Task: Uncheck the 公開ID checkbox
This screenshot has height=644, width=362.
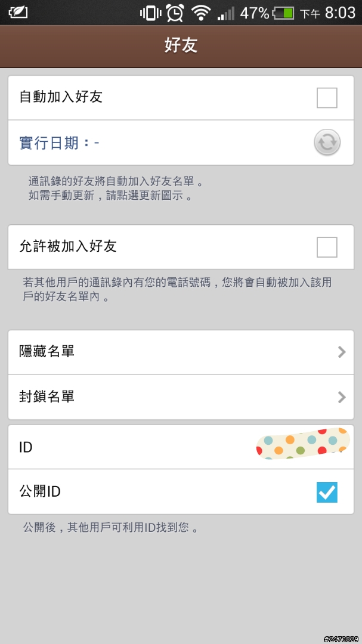Action: 327,492
